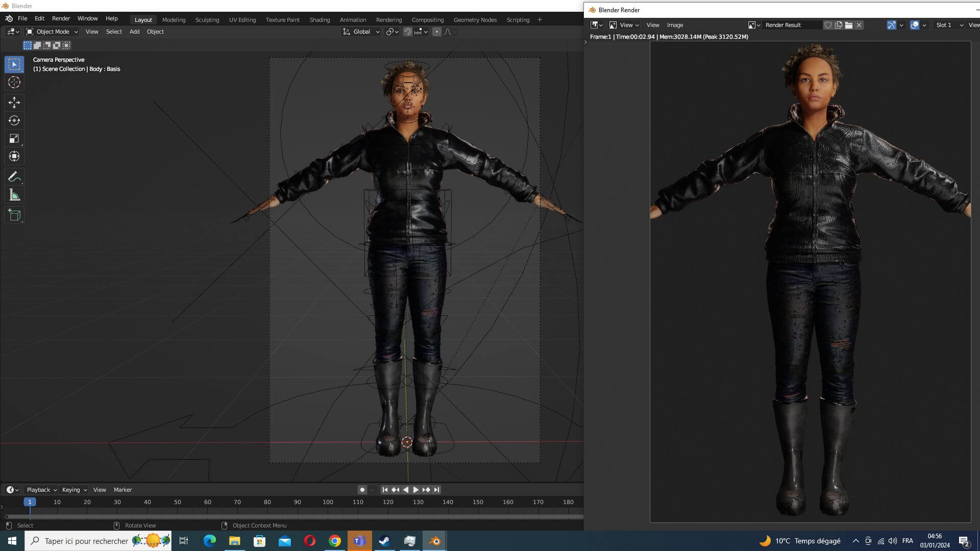980x551 pixels.
Task: Click the frame 1 playhead marker in the timeline
Action: tap(30, 502)
